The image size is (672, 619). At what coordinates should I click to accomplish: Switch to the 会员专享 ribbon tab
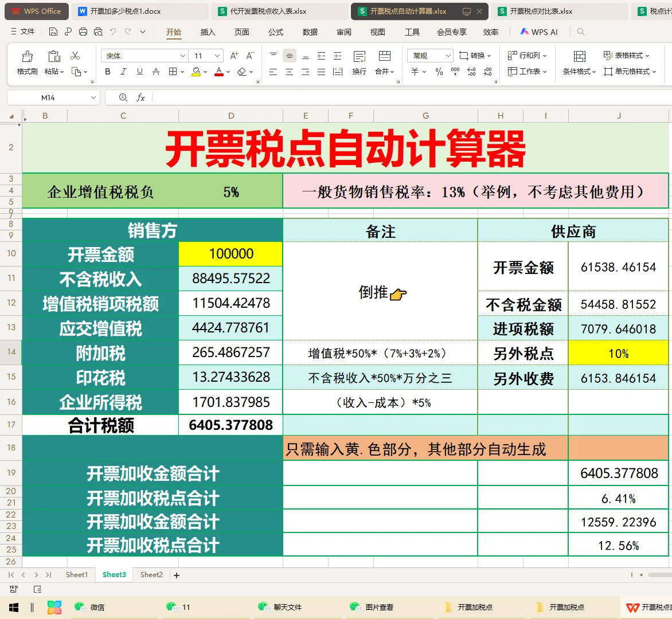[x=452, y=32]
